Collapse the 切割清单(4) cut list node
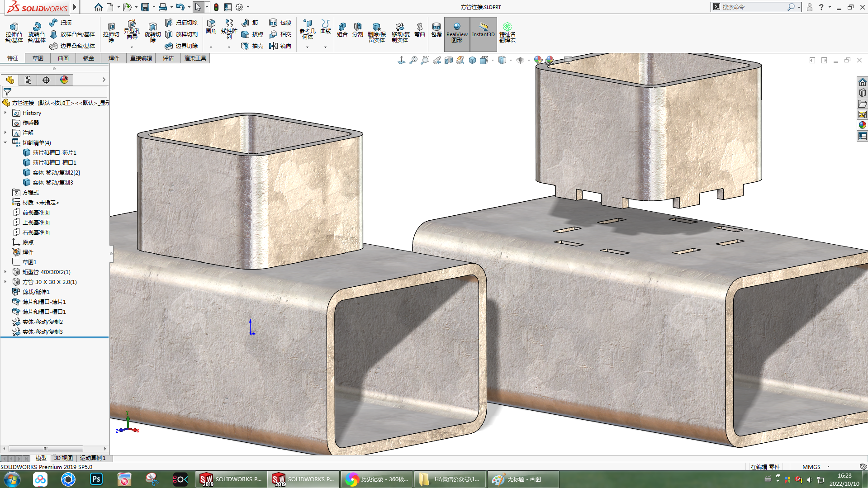Viewport: 868px width, 488px height. click(5, 142)
